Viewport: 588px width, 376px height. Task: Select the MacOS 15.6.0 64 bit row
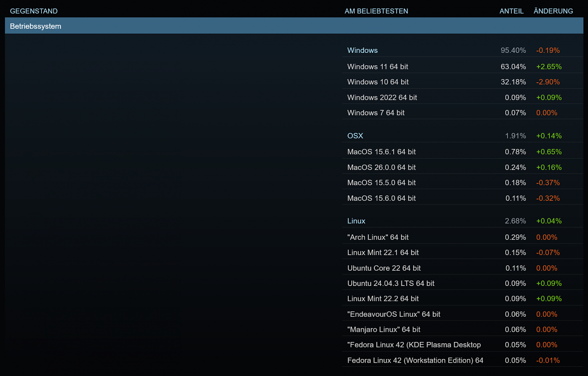coord(463,198)
